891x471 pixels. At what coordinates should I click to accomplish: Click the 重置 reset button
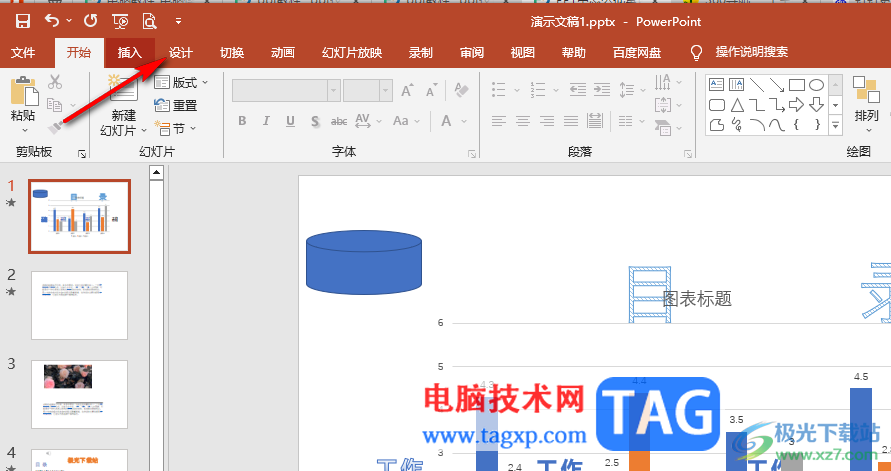[176, 105]
